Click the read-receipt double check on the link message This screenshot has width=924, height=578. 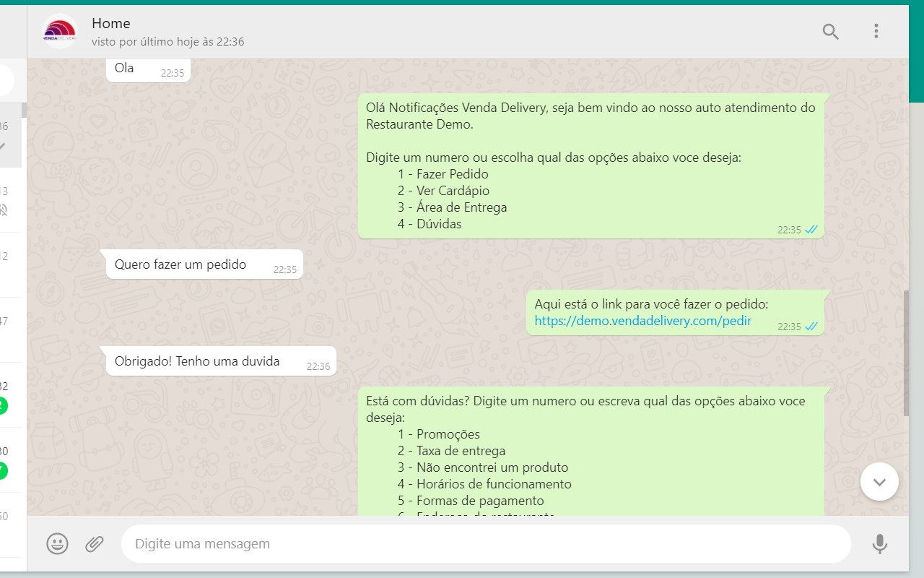pyautogui.click(x=811, y=327)
